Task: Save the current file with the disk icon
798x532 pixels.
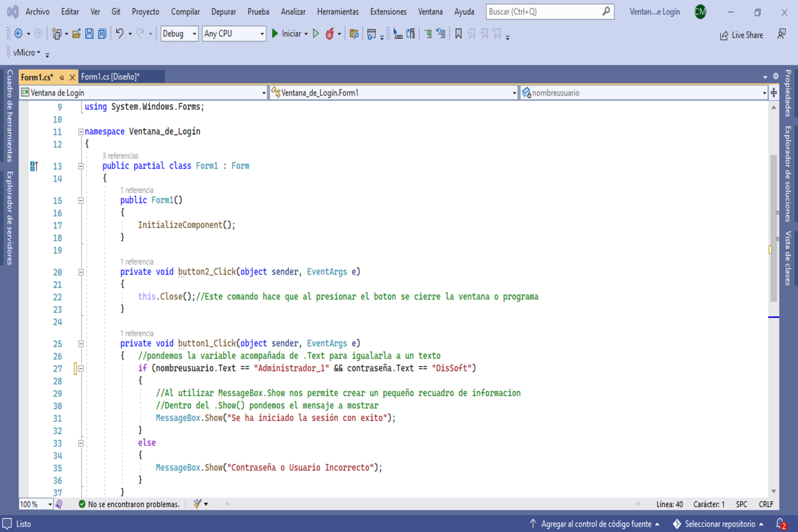Action: (x=89, y=34)
